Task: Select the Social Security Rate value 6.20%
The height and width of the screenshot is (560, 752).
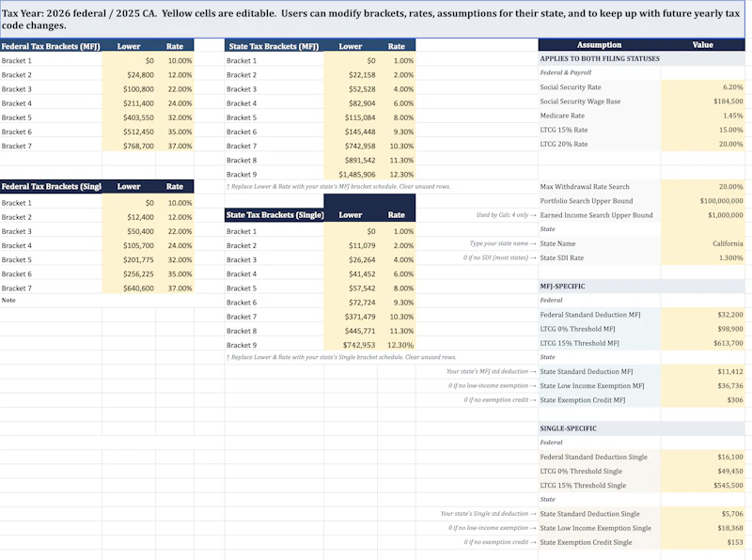Action: [702, 87]
